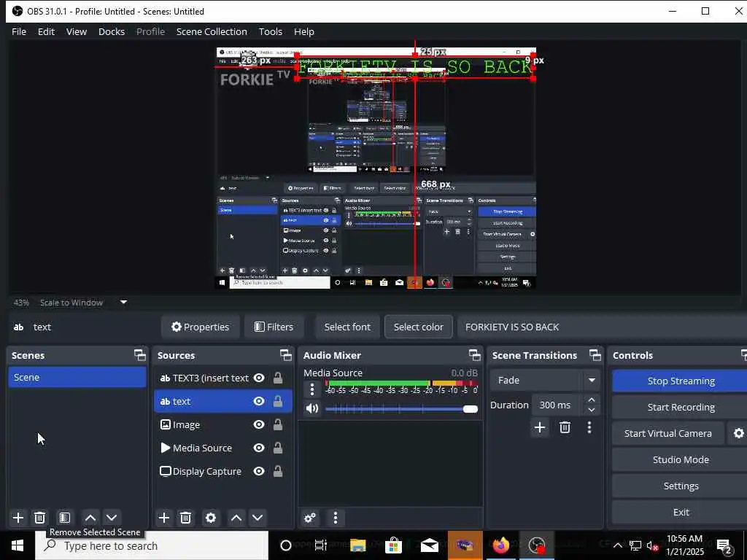Open the Edit menu

click(x=46, y=31)
